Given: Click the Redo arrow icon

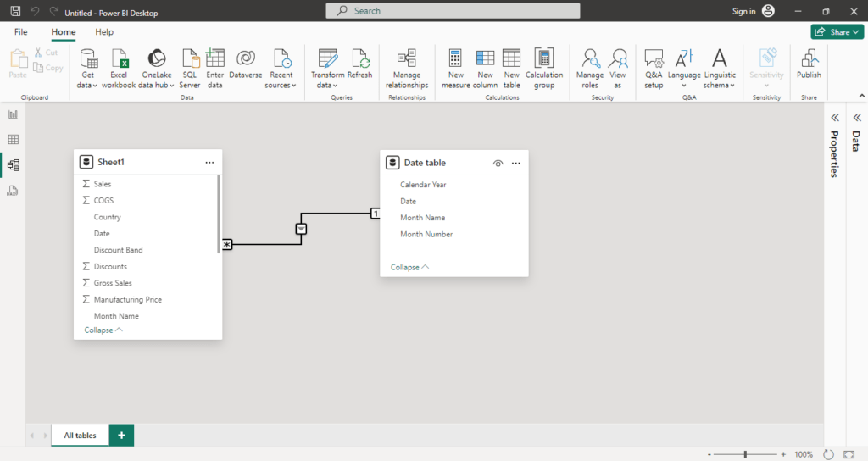Looking at the screenshot, I should pyautogui.click(x=53, y=11).
